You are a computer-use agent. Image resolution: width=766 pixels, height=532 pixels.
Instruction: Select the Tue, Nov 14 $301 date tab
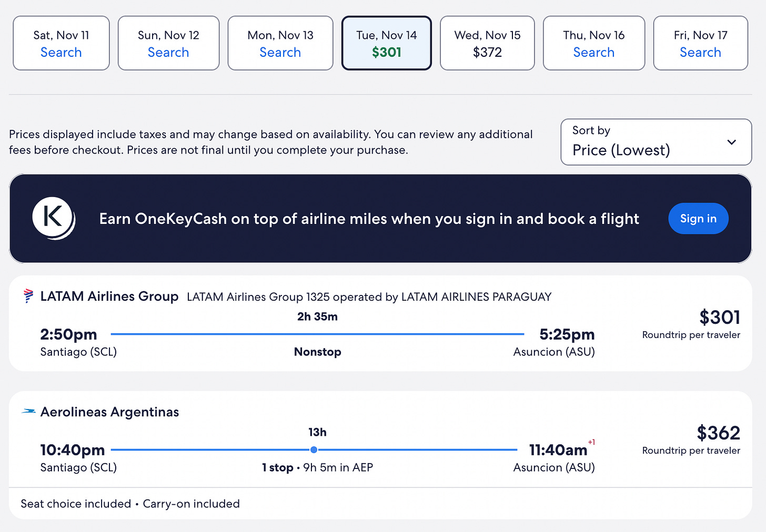point(387,43)
